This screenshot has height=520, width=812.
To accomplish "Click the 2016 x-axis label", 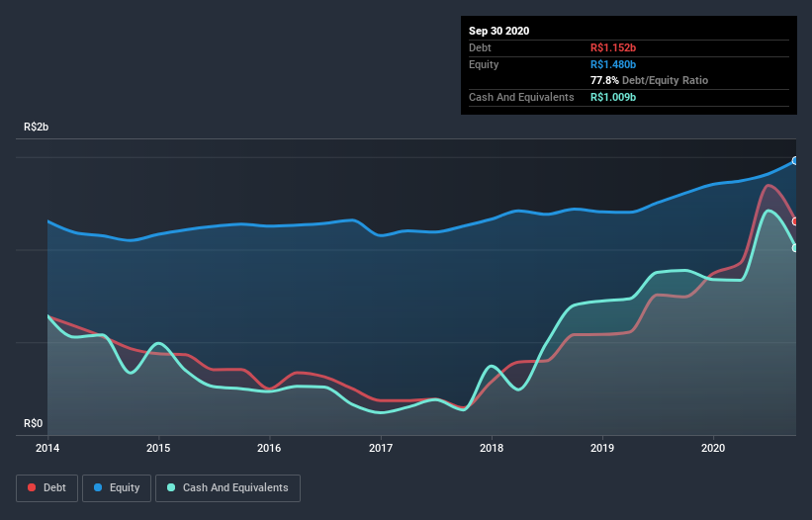I will [x=269, y=448].
